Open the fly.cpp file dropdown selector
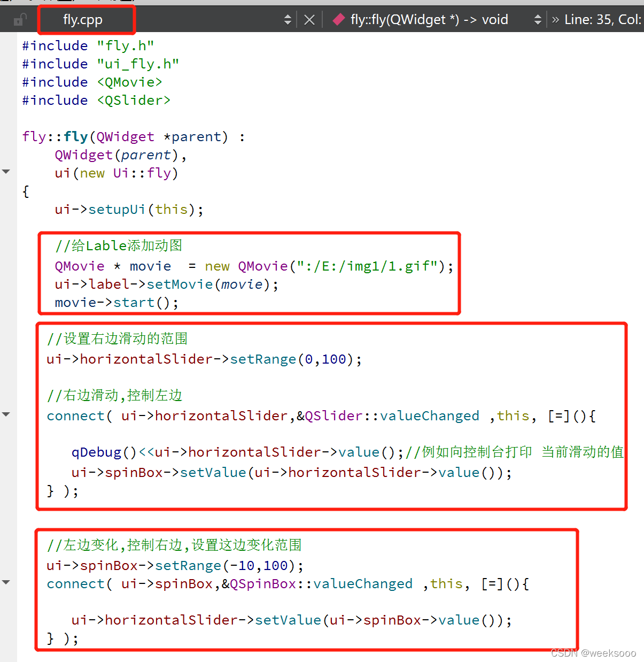 click(288, 20)
